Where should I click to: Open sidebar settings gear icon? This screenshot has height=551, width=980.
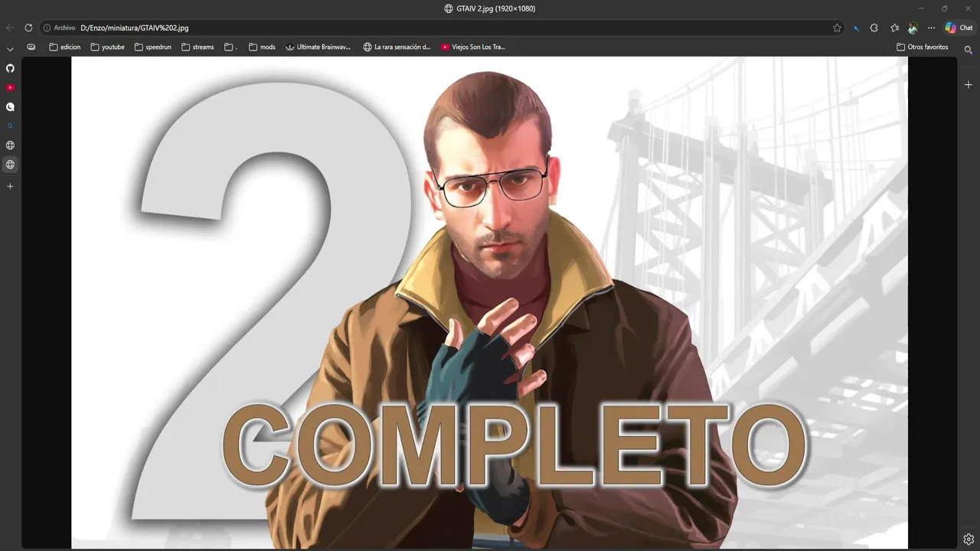969,539
